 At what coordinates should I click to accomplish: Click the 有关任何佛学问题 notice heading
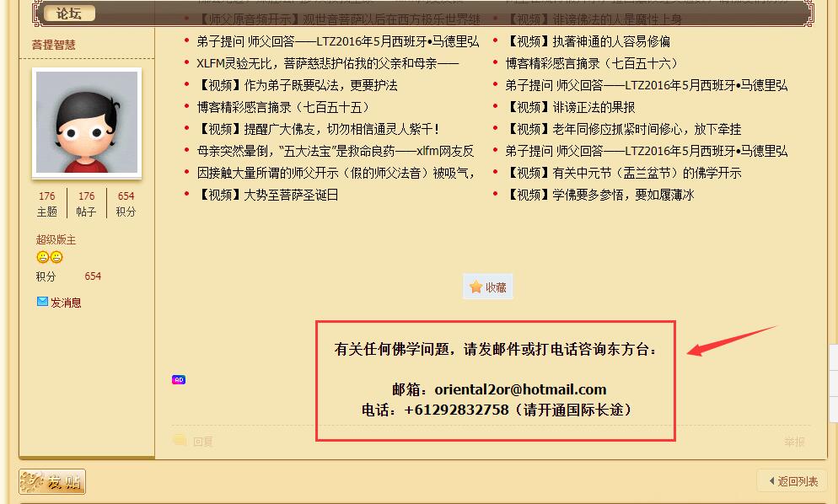(497, 349)
